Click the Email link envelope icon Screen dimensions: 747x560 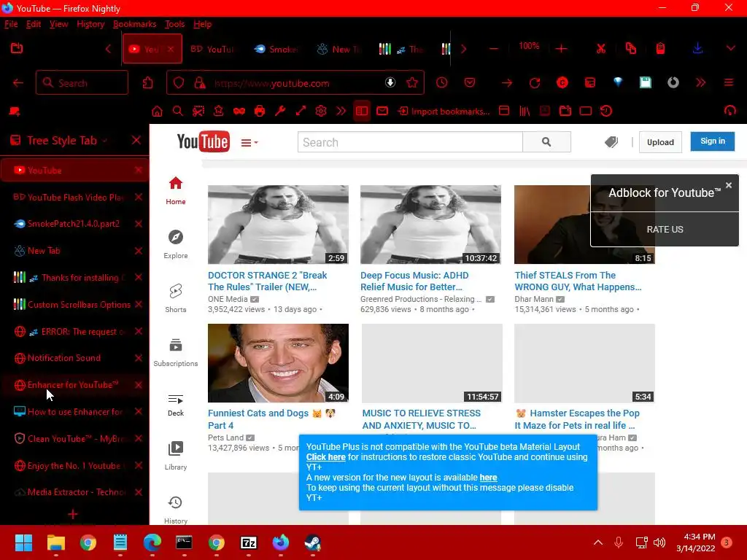(382, 111)
